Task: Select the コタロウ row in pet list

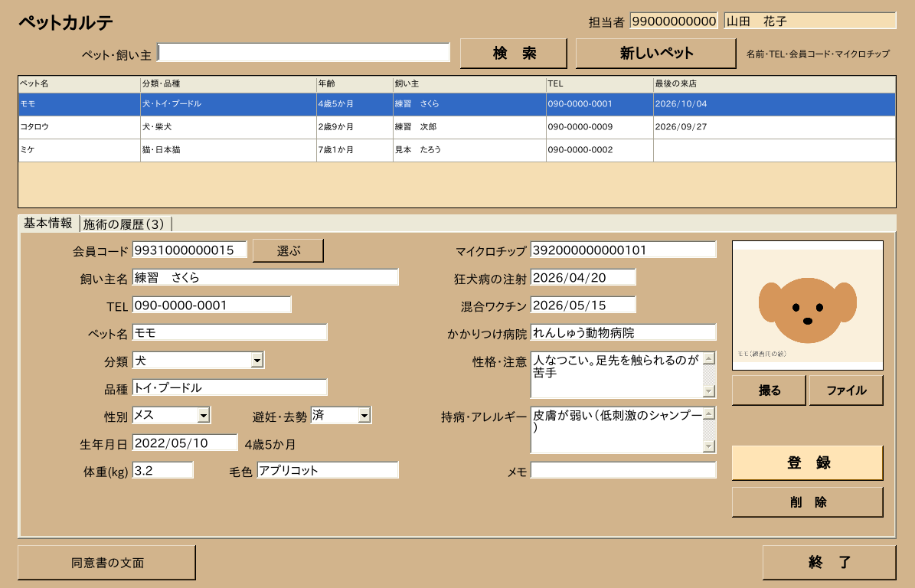Action: (457, 127)
